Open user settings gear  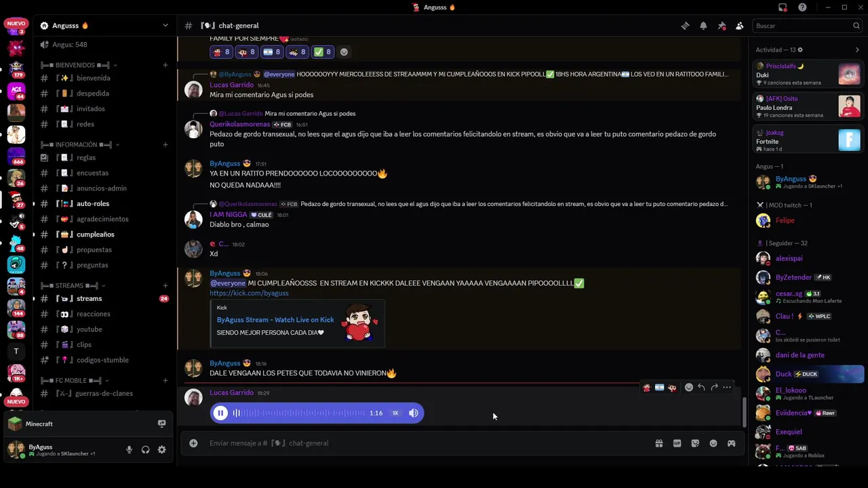161,449
